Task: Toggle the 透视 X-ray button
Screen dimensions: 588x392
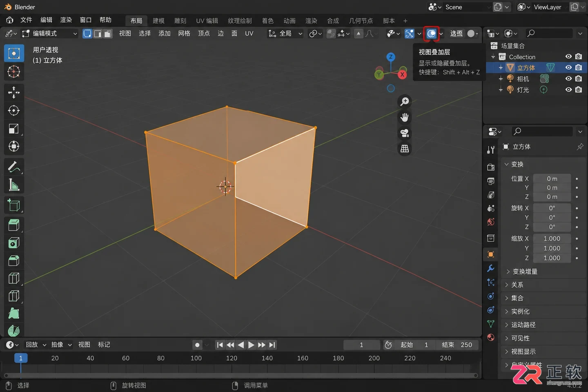Action: pyautogui.click(x=456, y=33)
